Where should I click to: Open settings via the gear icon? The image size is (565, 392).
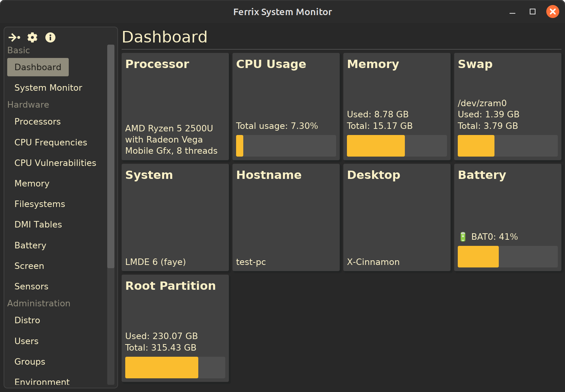tap(32, 37)
